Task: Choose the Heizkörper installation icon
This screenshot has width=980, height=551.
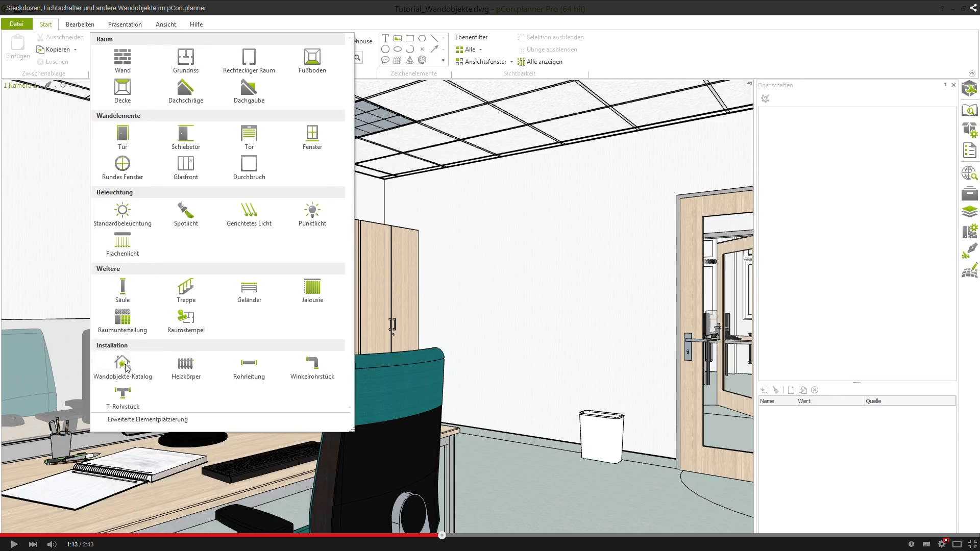Action: pos(186,364)
